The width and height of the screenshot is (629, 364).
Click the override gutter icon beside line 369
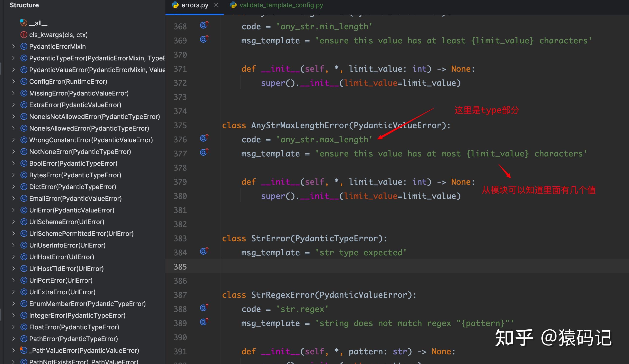click(x=204, y=39)
